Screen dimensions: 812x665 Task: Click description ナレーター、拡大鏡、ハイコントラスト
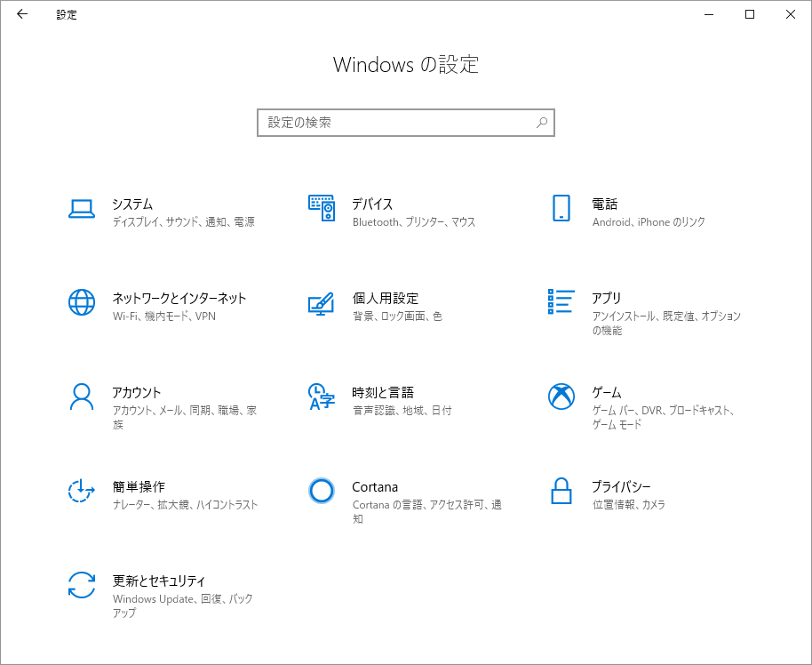click(x=186, y=505)
